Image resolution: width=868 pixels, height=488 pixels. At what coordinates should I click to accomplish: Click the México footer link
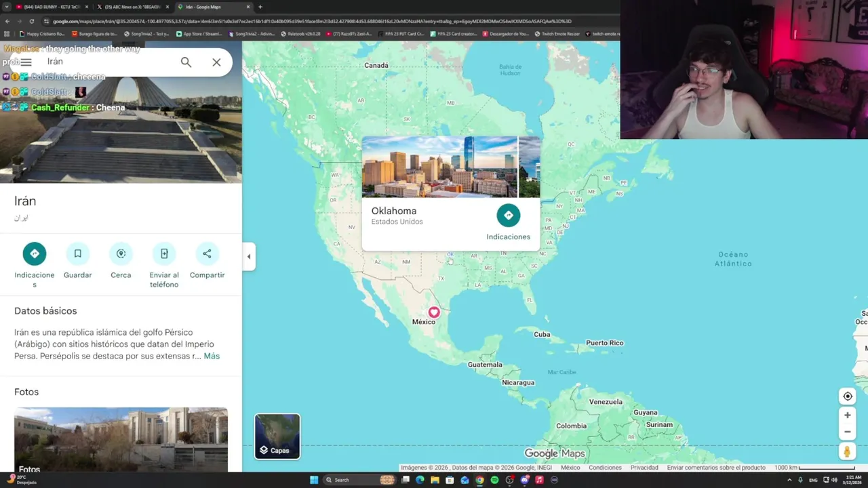pos(570,468)
